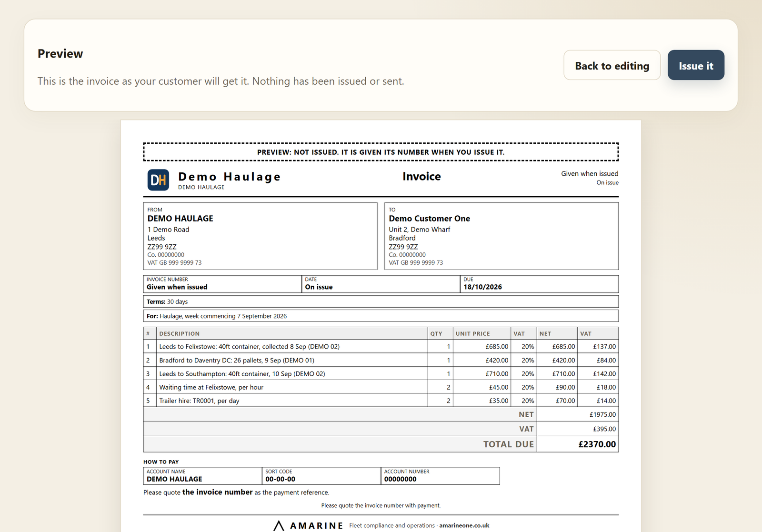Viewport: 762px width, 532px height.
Task: Select the Bradford to Daventry DC line description
Action: (x=237, y=361)
